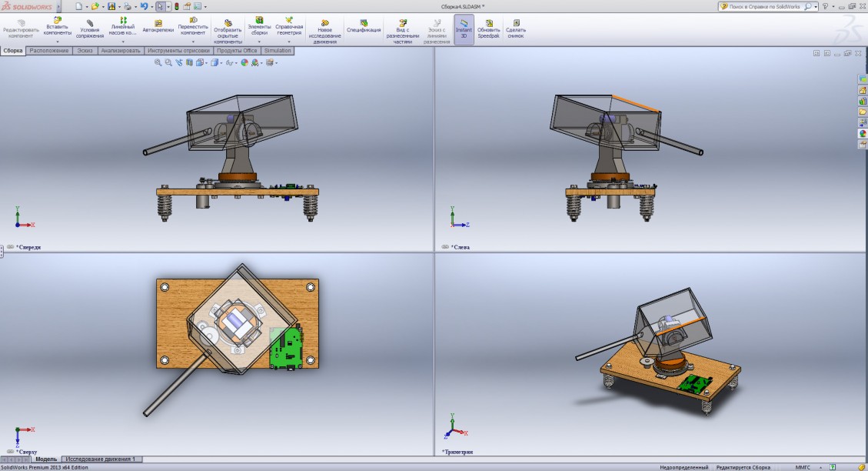Click Обновить Speedpak tool
The image size is (868, 471).
tap(489, 29)
